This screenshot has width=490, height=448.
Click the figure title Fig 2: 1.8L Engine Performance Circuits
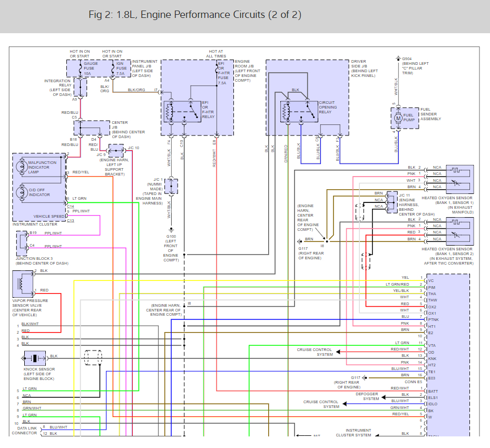[195, 15]
